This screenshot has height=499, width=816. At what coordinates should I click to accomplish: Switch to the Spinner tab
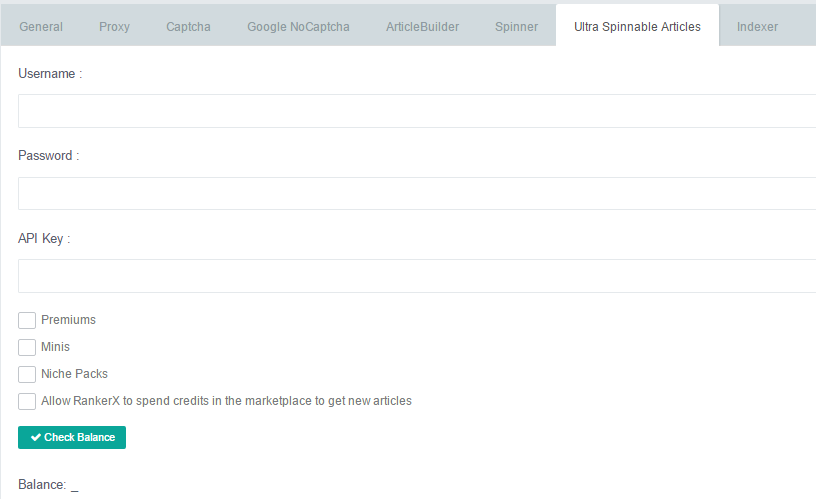click(516, 27)
